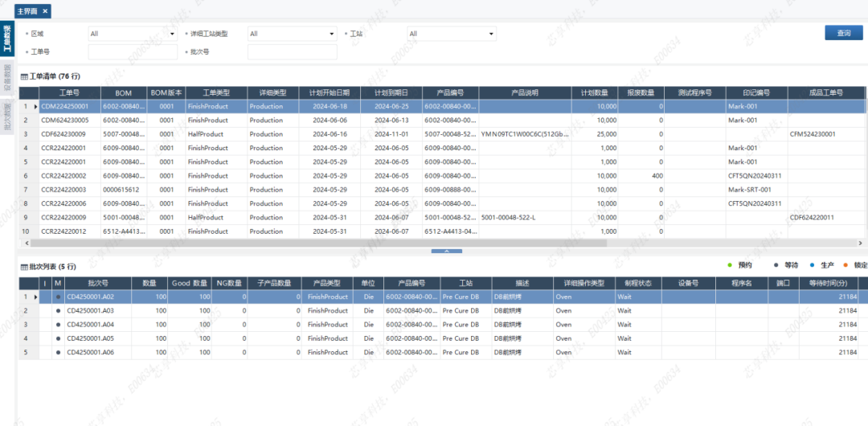The image size is (868, 426).
Task: Click the 印记编号 column header
Action: point(757,92)
